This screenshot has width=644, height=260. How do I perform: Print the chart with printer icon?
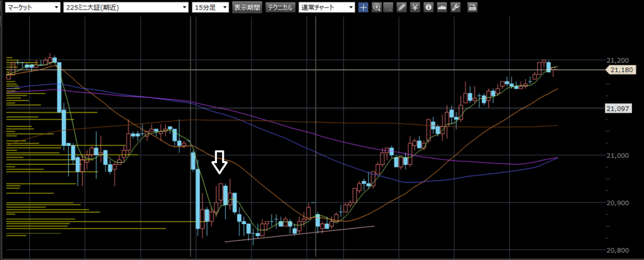(472, 8)
